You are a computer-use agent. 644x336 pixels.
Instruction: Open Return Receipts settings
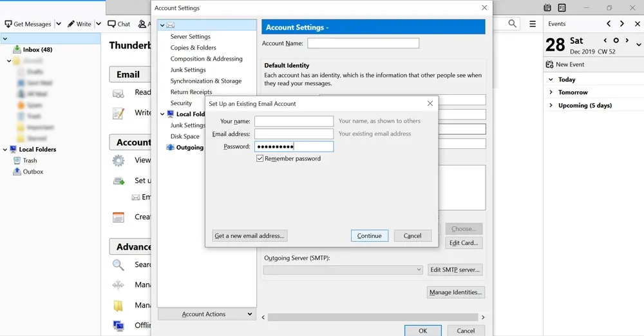click(191, 92)
